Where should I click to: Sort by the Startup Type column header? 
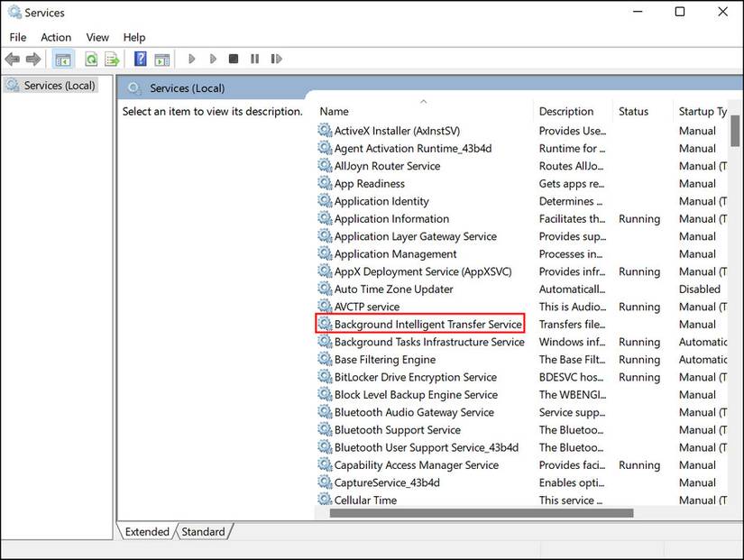click(x=702, y=112)
